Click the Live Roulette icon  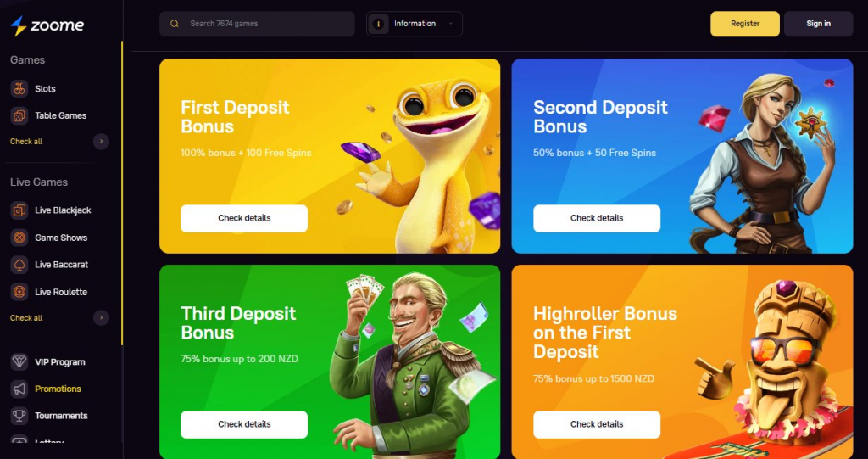point(19,292)
